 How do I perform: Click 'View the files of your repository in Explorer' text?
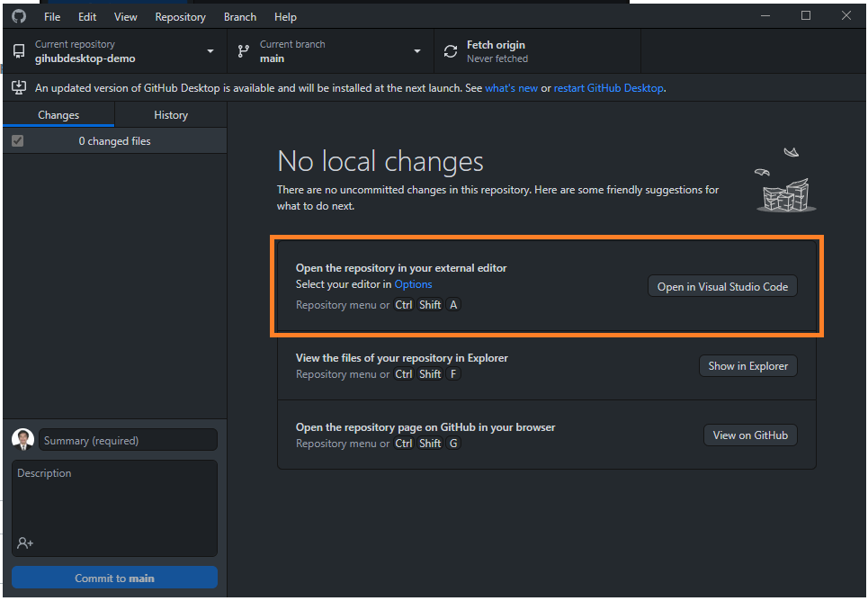tap(401, 358)
